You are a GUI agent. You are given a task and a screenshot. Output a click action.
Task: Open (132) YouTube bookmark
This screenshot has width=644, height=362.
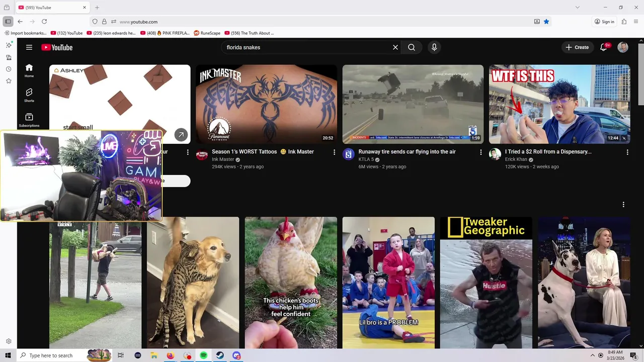[x=66, y=33]
